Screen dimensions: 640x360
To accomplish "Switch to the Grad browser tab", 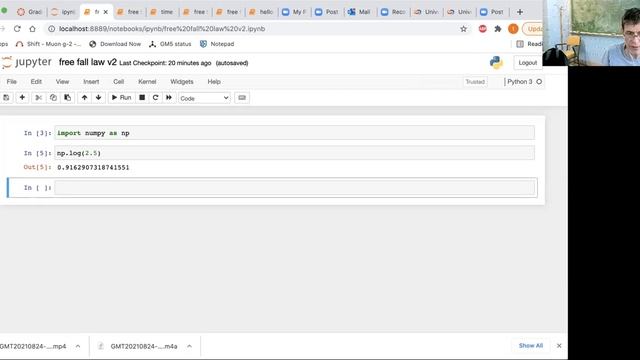I will tap(30, 12).
